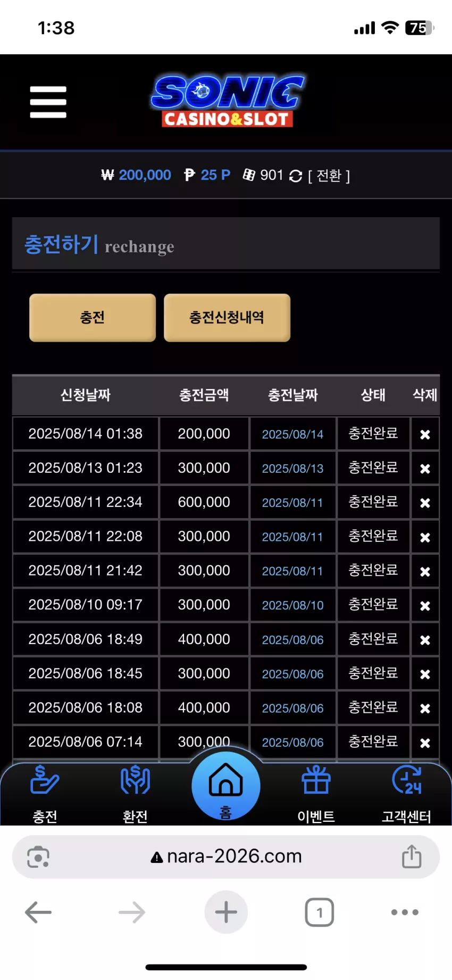
Task: Tap the browser back arrow
Action: 38,912
